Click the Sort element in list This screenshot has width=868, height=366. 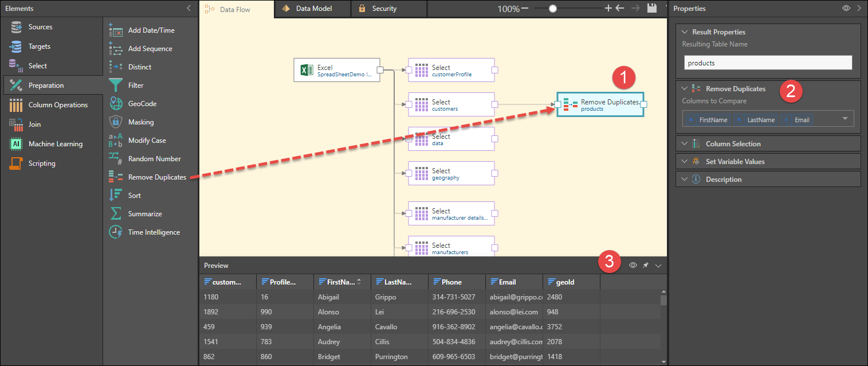tap(134, 196)
